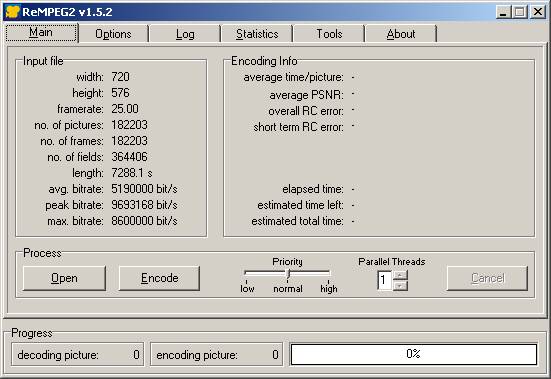Close the ReMPEG2 window
The width and height of the screenshot is (551, 379).
pos(538,12)
